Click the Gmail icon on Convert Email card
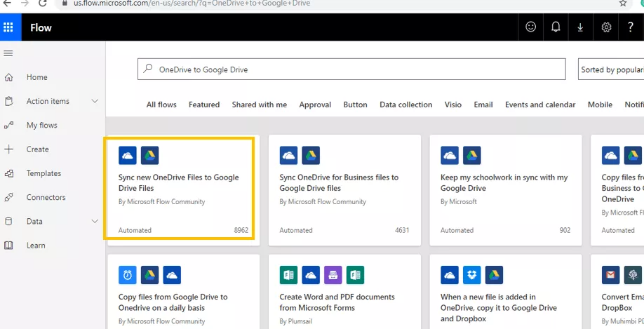 pos(610,275)
